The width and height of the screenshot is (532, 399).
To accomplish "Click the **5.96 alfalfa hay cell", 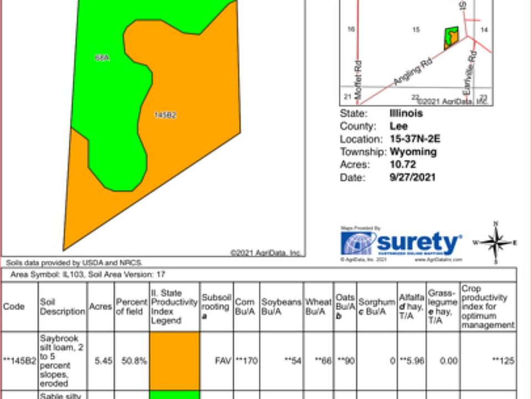I will pos(412,361).
